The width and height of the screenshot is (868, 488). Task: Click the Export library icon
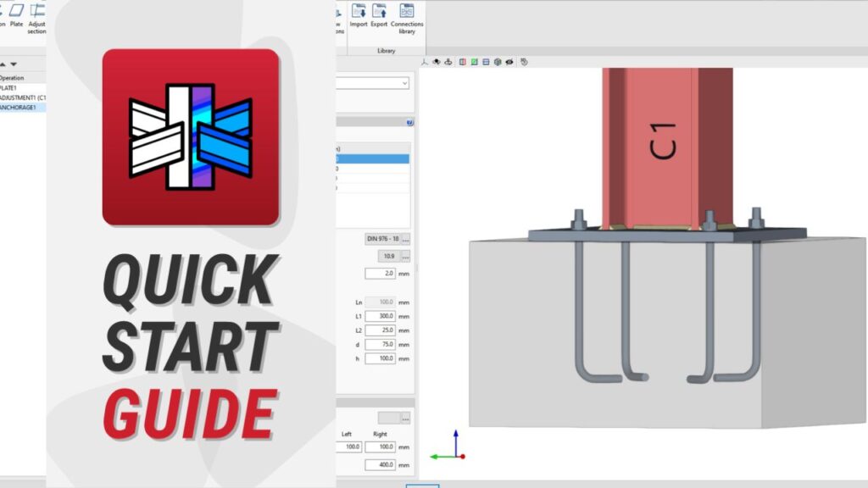pos(379,16)
